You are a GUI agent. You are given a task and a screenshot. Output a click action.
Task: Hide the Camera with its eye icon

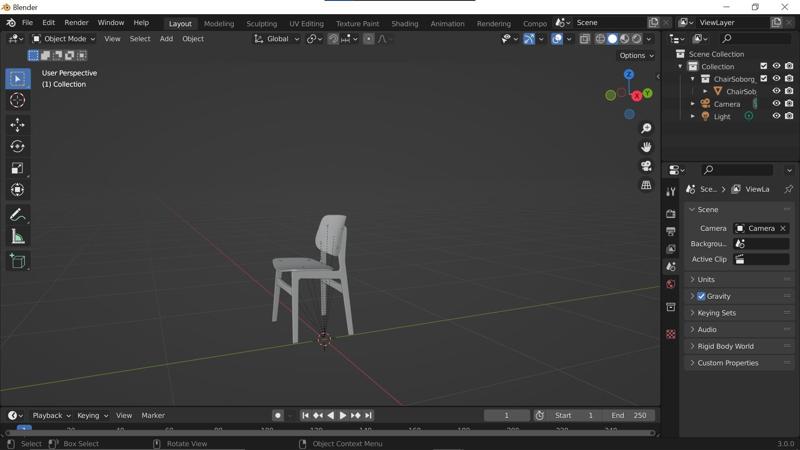pyautogui.click(x=776, y=104)
